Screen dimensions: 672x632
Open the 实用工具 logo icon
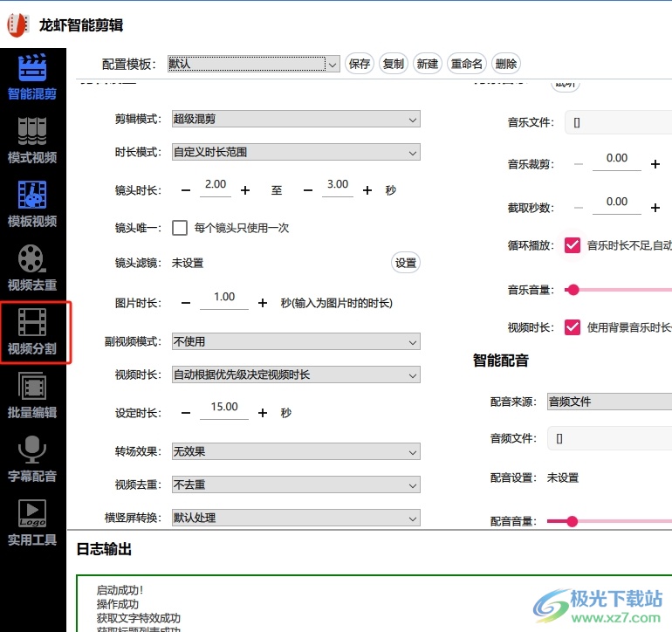click(32, 514)
